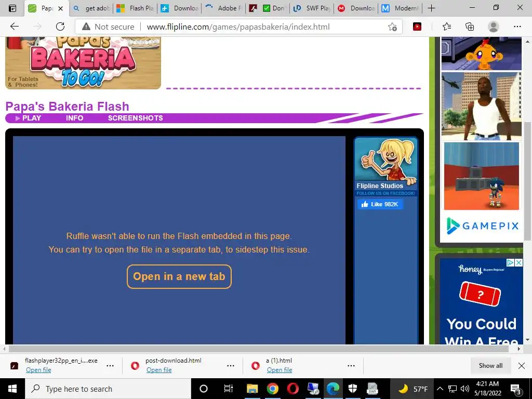Open Microsoft Edge from taskbar

[333, 389]
